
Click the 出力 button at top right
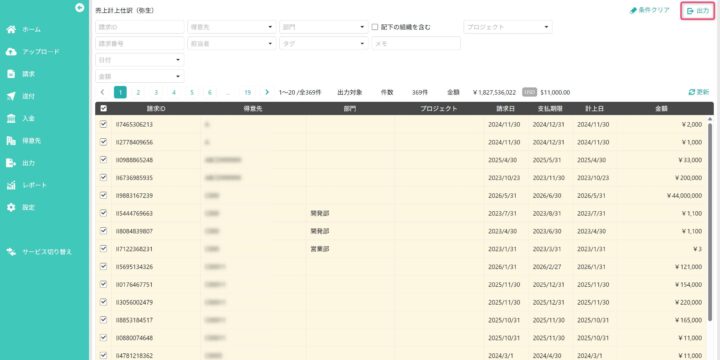[x=698, y=11]
